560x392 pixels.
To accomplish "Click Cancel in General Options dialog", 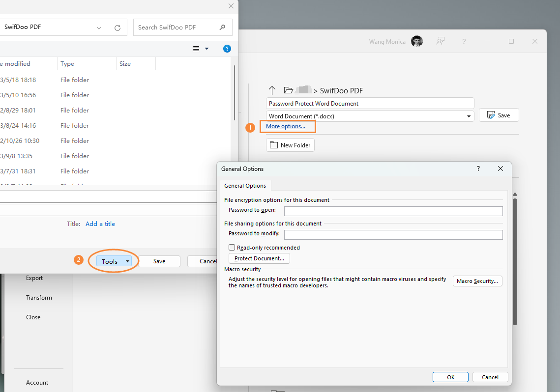I will 490,377.
